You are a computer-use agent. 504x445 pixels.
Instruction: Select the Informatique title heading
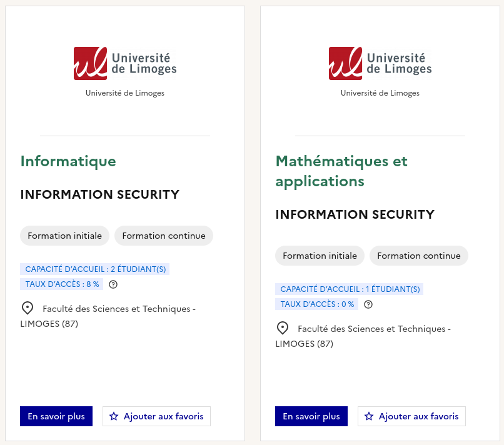68,161
